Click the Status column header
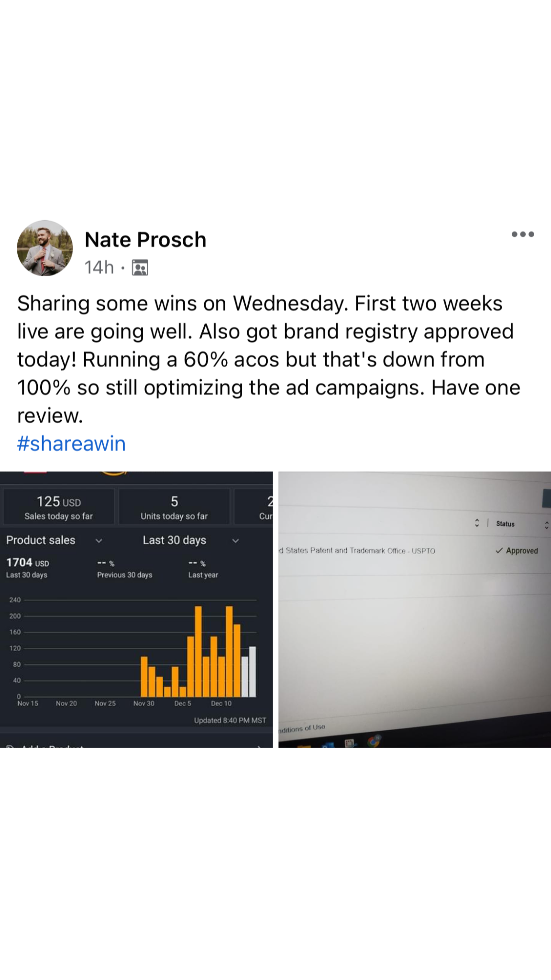The height and width of the screenshot is (980, 551). click(505, 524)
